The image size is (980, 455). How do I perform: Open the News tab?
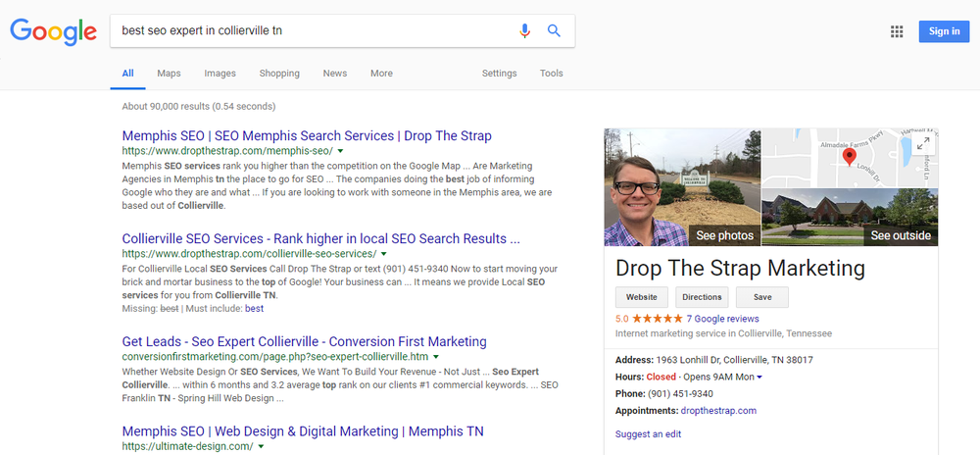coord(335,74)
